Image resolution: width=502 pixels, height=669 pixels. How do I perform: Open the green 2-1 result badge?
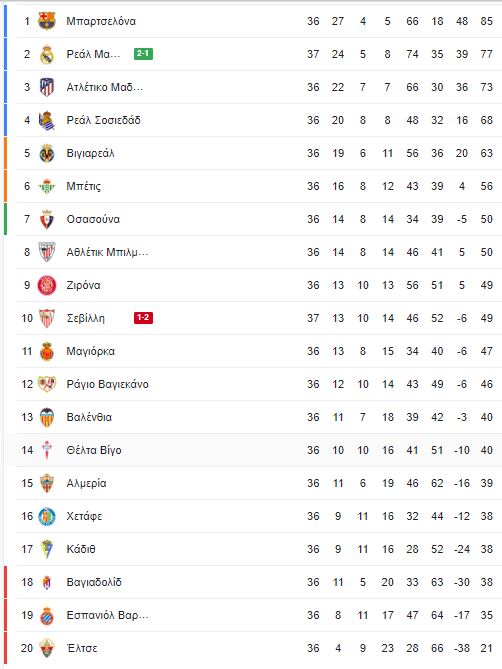click(x=143, y=54)
